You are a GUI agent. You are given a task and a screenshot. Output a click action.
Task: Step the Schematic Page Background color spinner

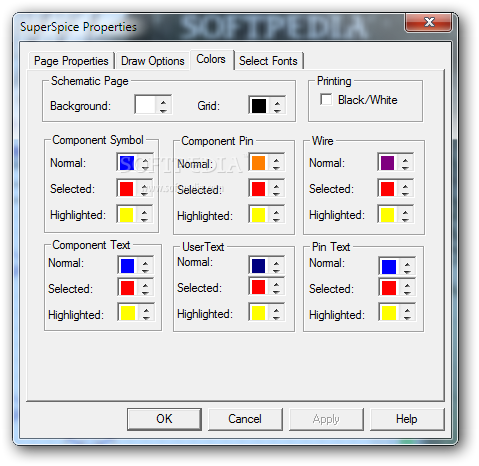pos(163,105)
